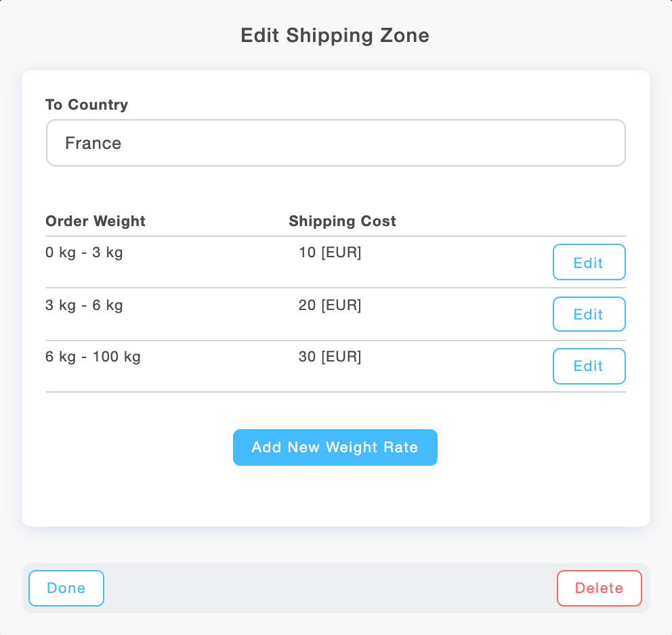
Task: Edit the 3 kg - 6 kg rate
Action: coord(589,314)
